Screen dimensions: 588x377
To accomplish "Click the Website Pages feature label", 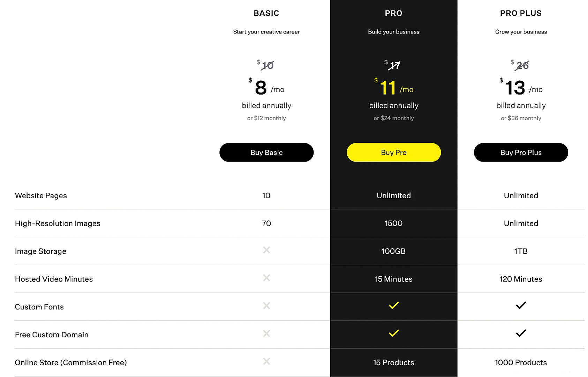I will coord(41,195).
